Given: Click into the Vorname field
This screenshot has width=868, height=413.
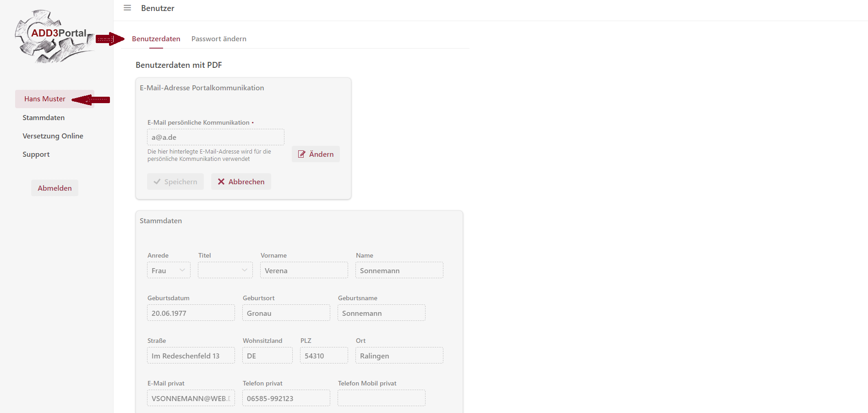Looking at the screenshot, I should (304, 270).
